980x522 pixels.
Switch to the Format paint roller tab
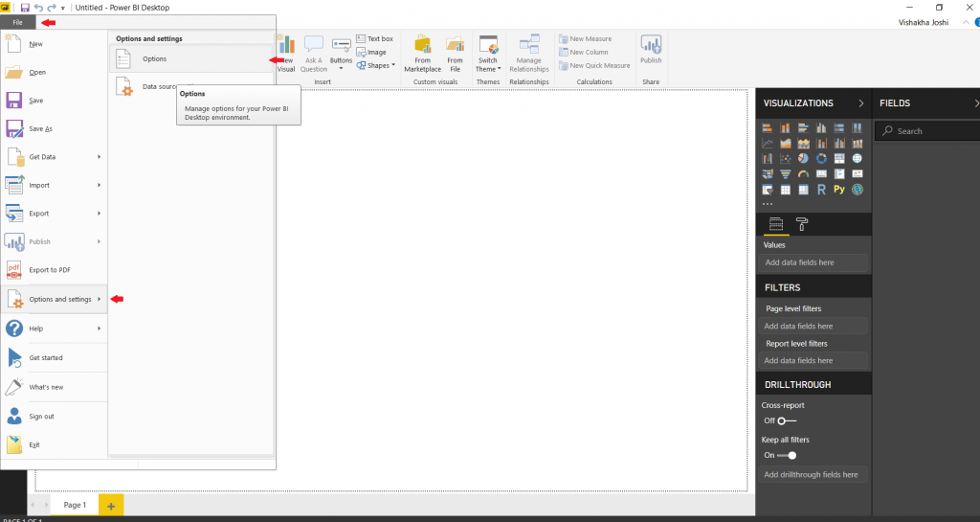pyautogui.click(x=802, y=224)
